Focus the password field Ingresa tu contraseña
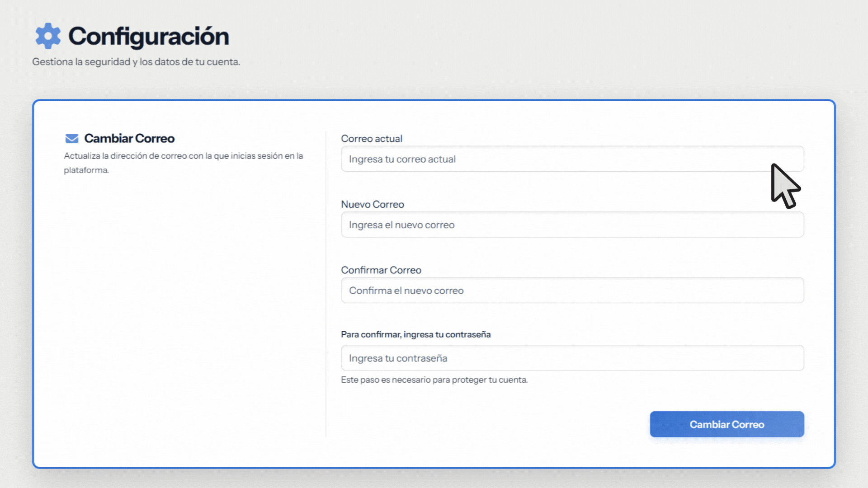868x488 pixels. pos(572,358)
